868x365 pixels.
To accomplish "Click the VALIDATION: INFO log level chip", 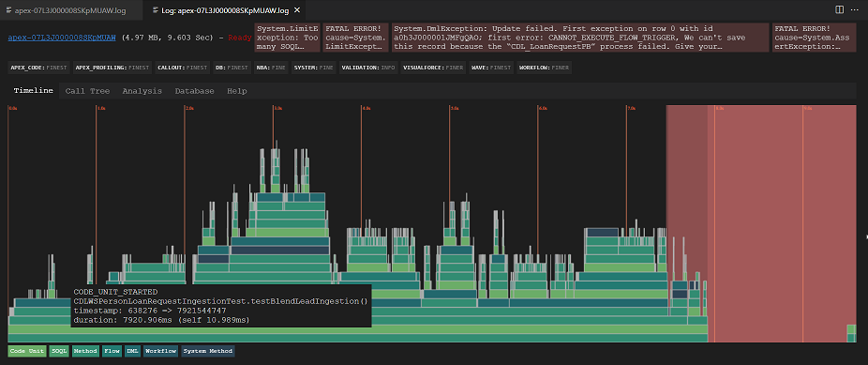I will click(368, 68).
